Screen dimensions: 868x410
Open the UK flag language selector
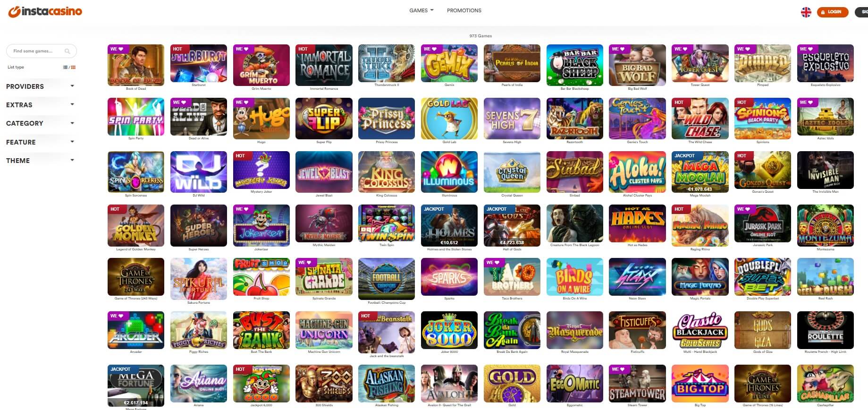tap(806, 12)
